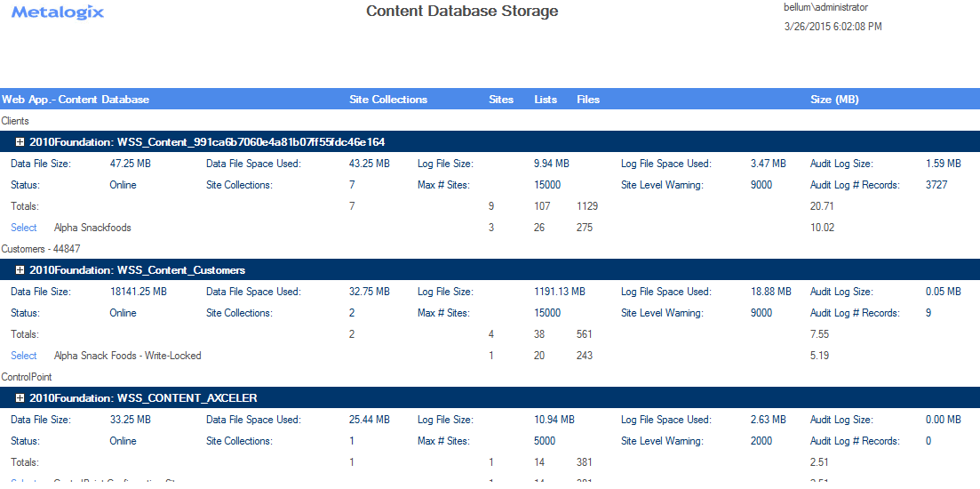This screenshot has height=489, width=980.
Task: Click Web App.- Content Database column header
Action: point(76,100)
